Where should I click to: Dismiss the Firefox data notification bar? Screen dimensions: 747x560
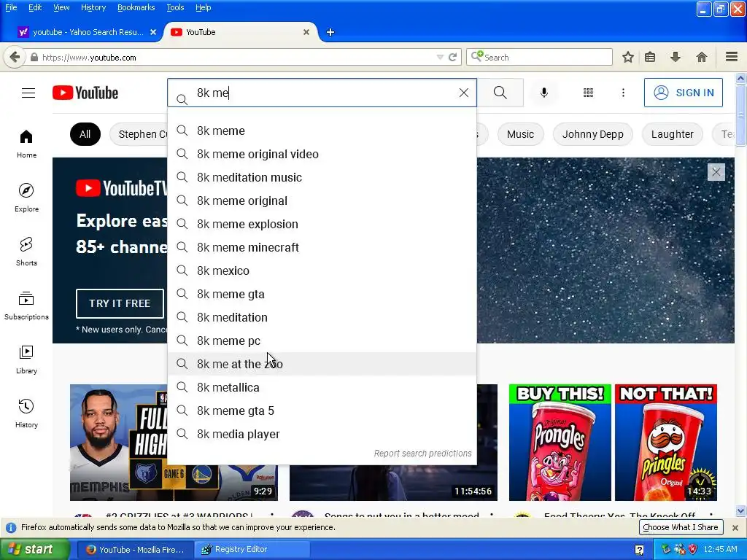click(x=735, y=528)
